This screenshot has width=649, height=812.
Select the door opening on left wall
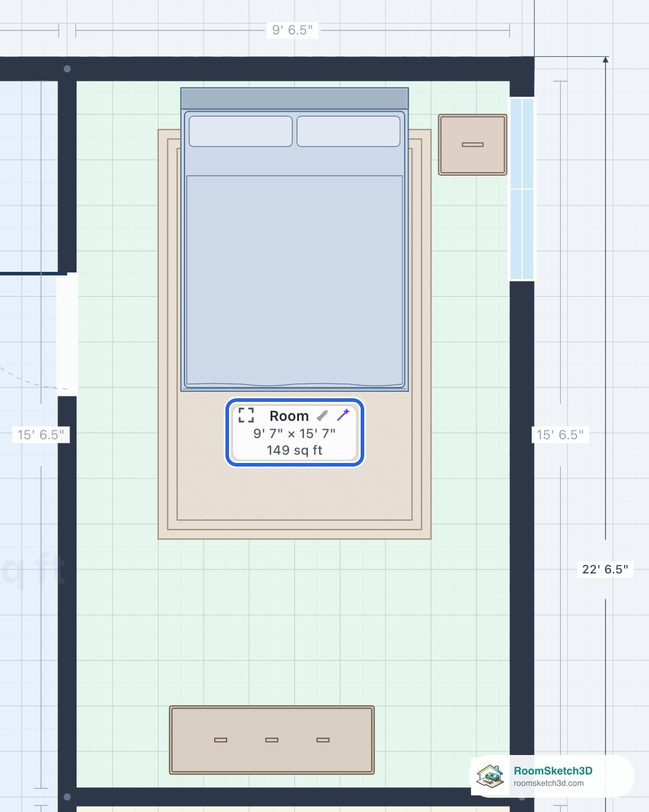coord(67,334)
